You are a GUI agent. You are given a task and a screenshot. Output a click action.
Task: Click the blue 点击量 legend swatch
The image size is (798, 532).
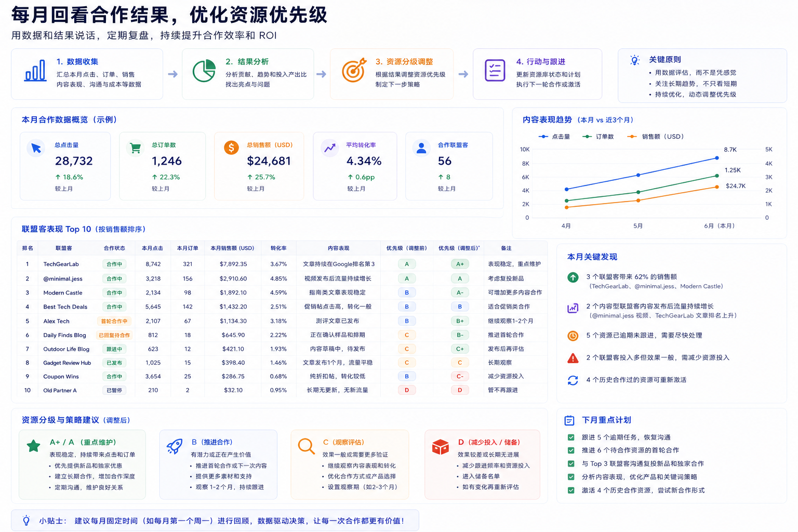pyautogui.click(x=543, y=137)
